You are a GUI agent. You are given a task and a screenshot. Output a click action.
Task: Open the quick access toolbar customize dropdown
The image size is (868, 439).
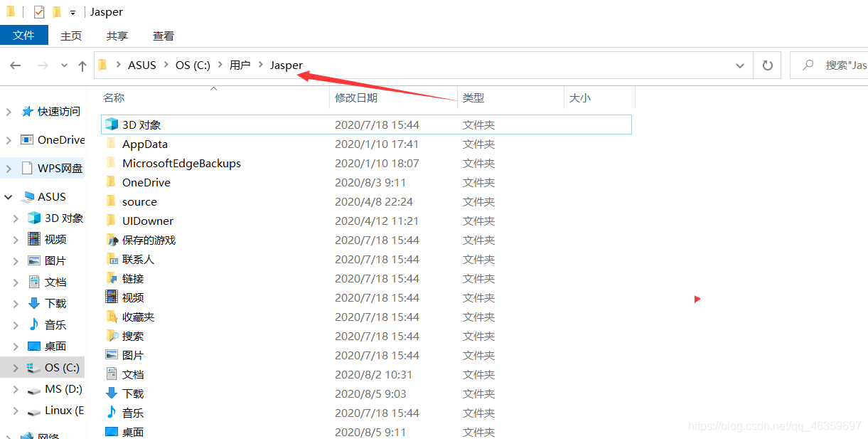click(73, 13)
